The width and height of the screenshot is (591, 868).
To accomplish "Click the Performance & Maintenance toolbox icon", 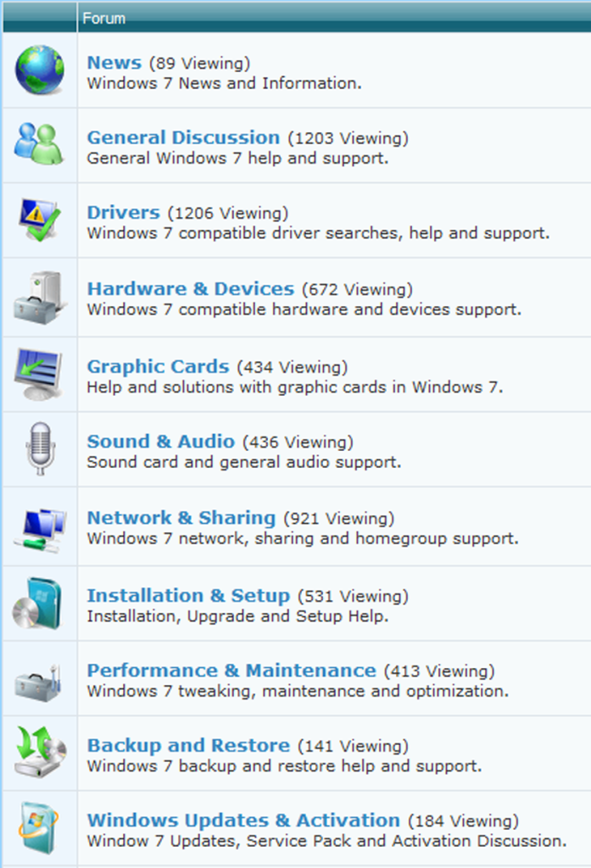I will coord(39,680).
